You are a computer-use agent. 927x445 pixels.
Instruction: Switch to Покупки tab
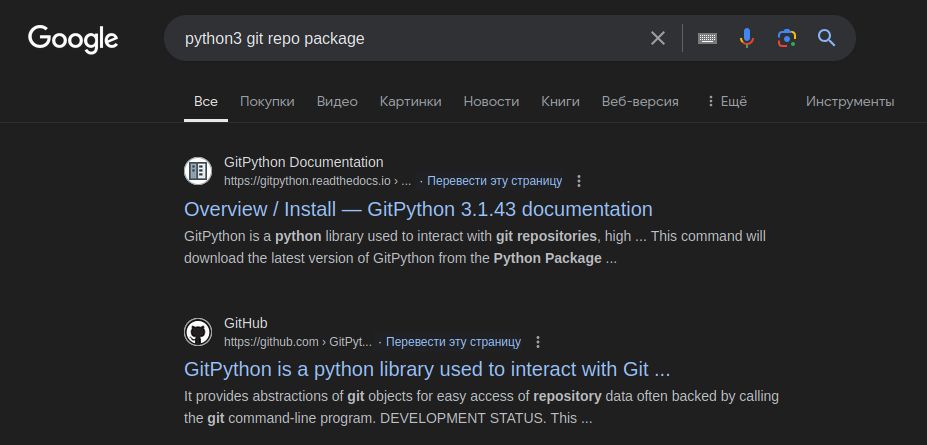[267, 102]
